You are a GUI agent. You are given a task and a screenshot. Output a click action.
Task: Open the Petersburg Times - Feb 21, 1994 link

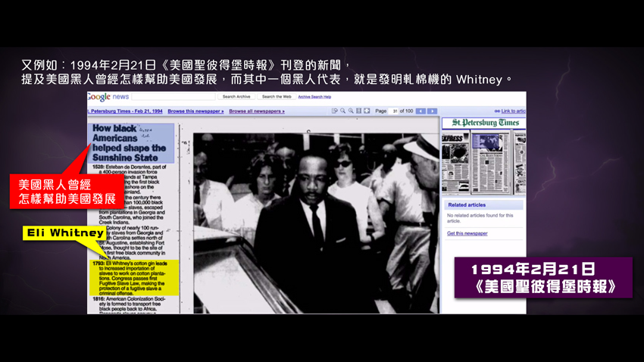(125, 111)
